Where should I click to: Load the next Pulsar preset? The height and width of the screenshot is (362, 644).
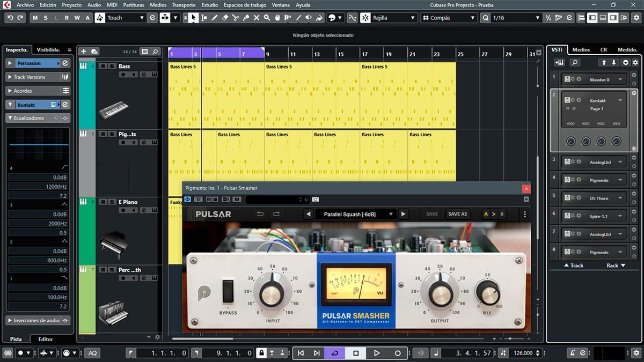[x=403, y=214]
